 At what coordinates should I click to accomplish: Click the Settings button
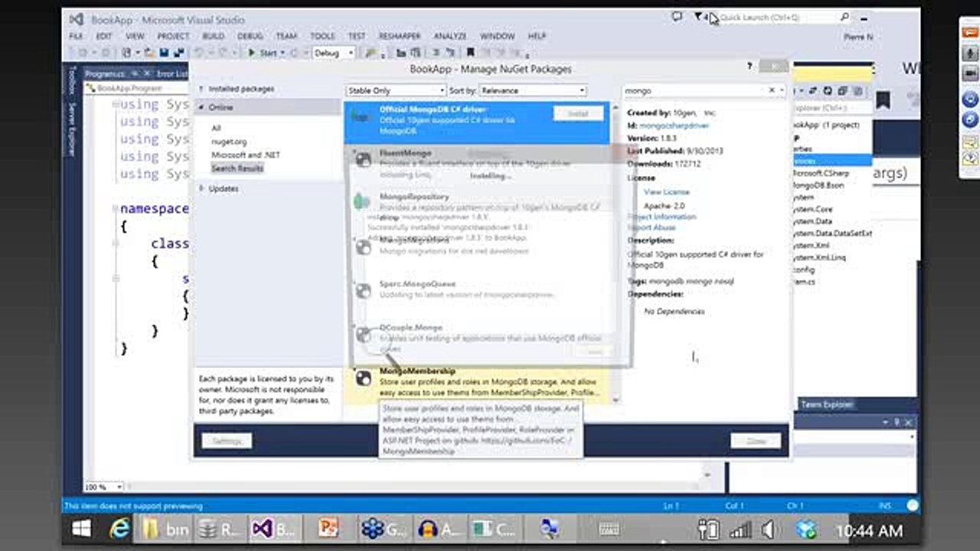(227, 442)
